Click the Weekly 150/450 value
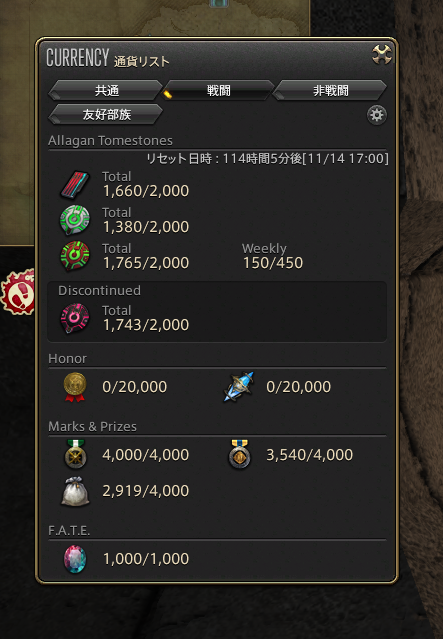Screen dimensions: 443x639 (x=273, y=263)
